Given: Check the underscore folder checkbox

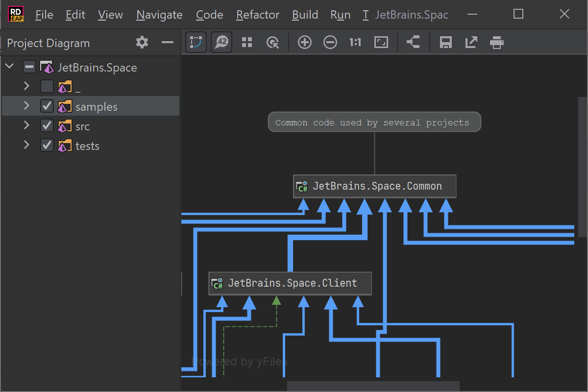Looking at the screenshot, I should 47,87.
